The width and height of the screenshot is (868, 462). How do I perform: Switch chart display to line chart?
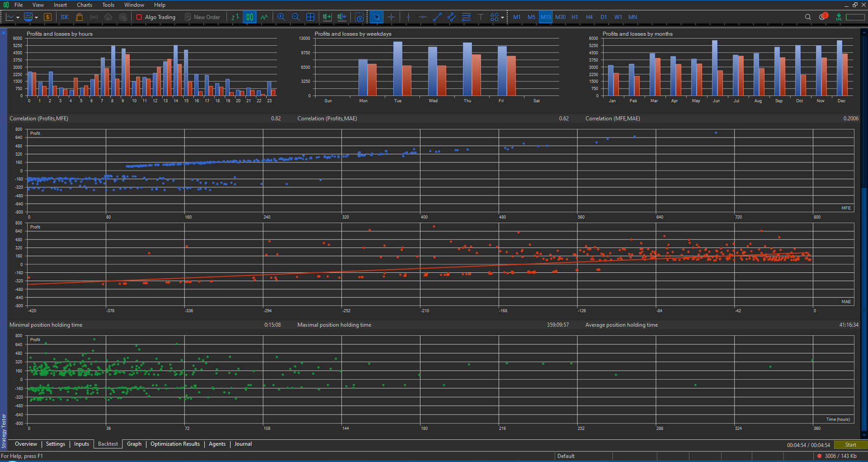(264, 17)
